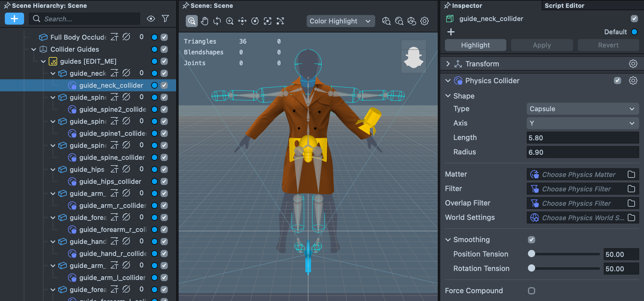Click the zoom magnifier tool
This screenshot has width=644, height=301.
[x=230, y=21]
